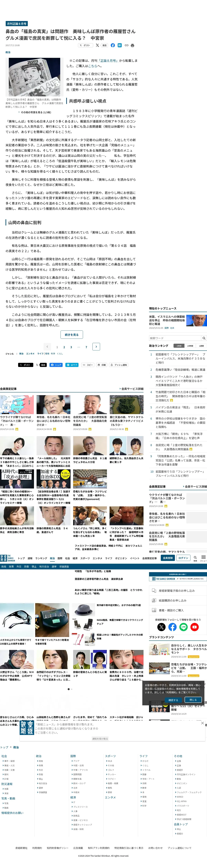Open the 'スポーツ' navbar menu item
The height and width of the screenshot is (868, 207).
pos(85,558)
